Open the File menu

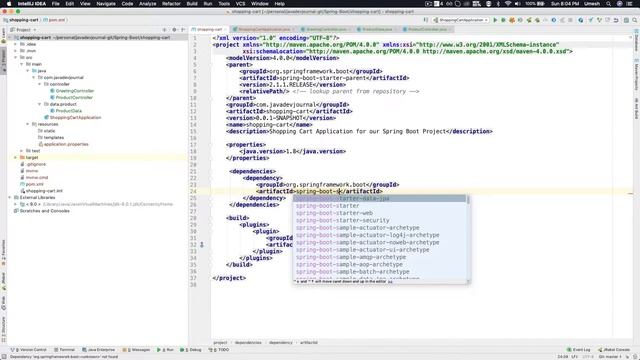[x=56, y=4]
